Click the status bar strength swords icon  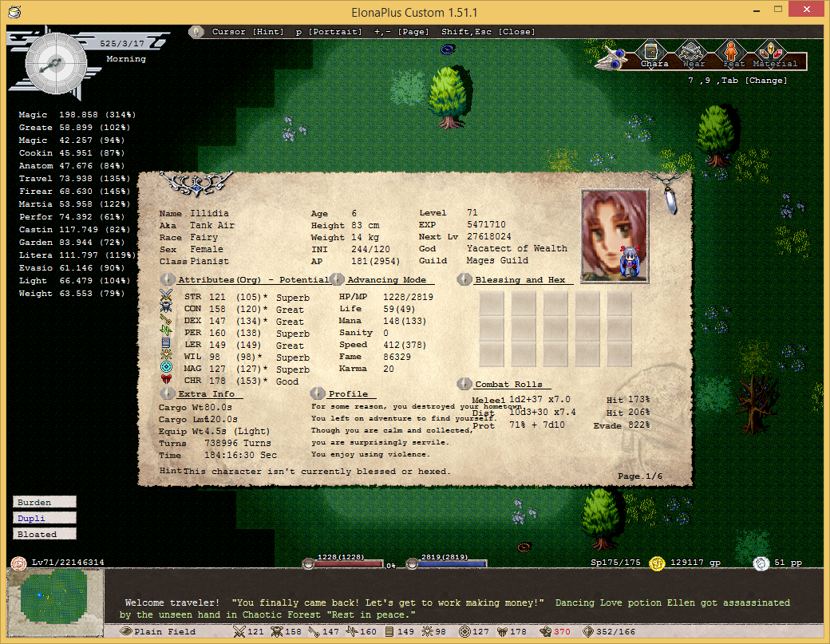pyautogui.click(x=239, y=631)
